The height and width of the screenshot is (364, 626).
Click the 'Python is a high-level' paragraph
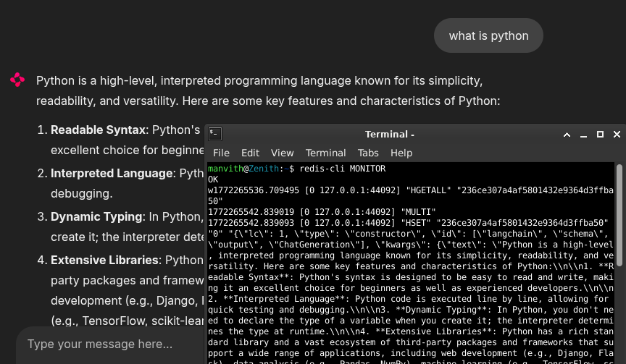click(268, 91)
